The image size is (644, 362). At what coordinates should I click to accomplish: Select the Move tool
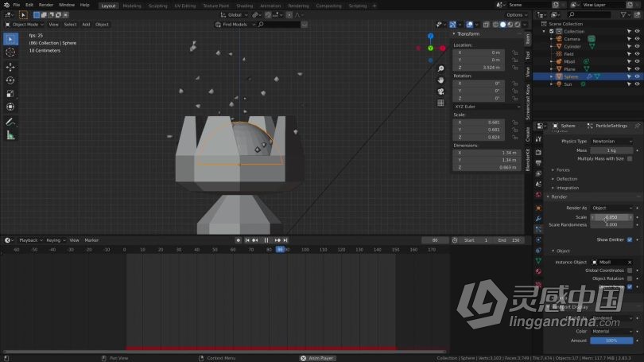pyautogui.click(x=10, y=67)
